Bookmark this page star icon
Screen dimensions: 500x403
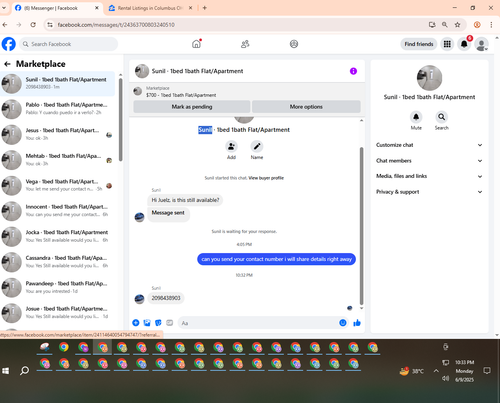(x=457, y=25)
